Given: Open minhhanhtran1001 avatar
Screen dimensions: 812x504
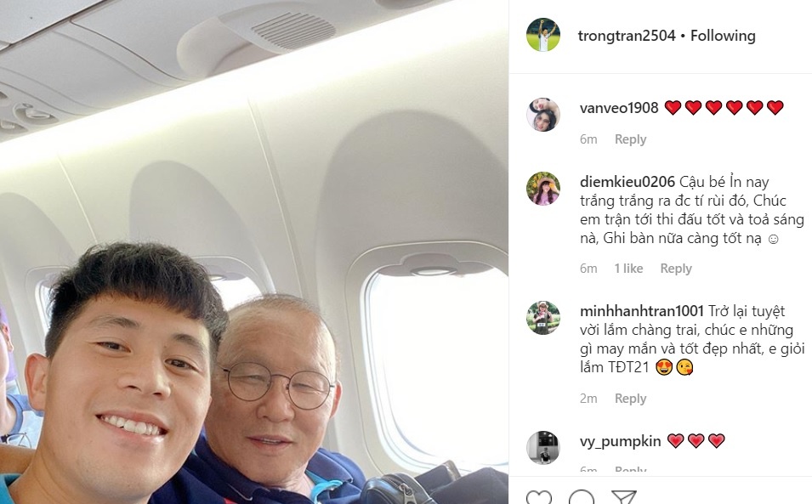Looking at the screenshot, I should 543,318.
